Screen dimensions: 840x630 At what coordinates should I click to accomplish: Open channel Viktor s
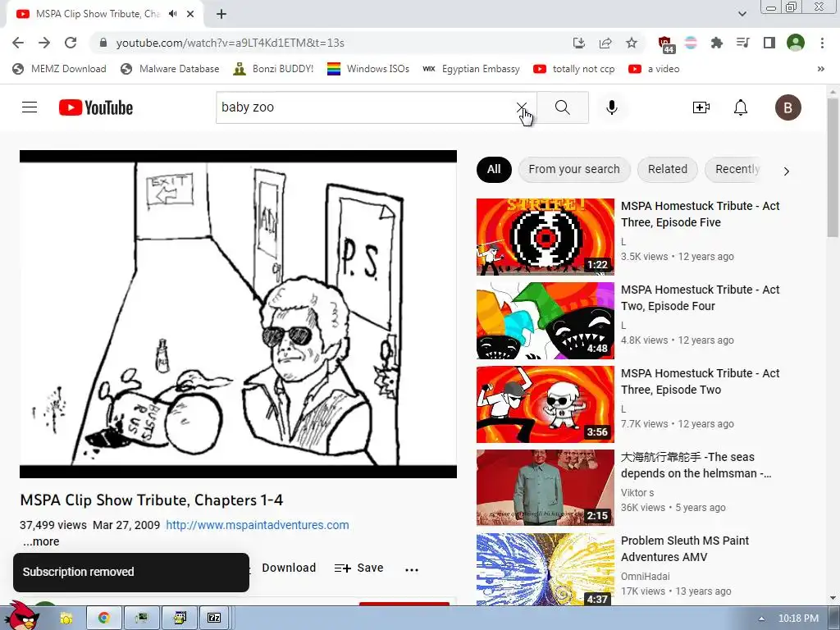tap(637, 493)
